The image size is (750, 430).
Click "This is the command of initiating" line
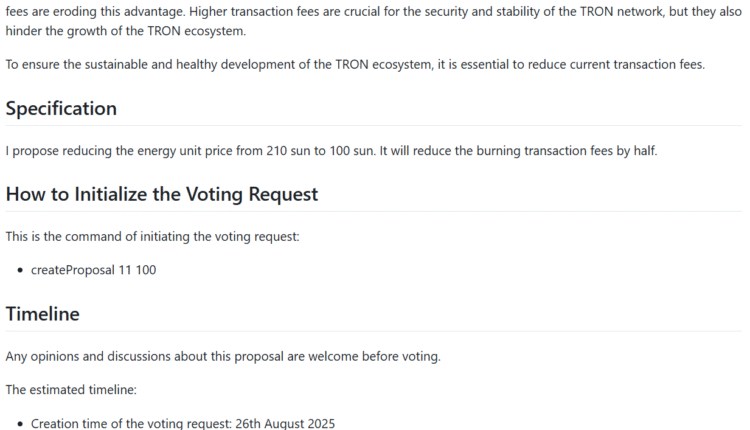[152, 237]
